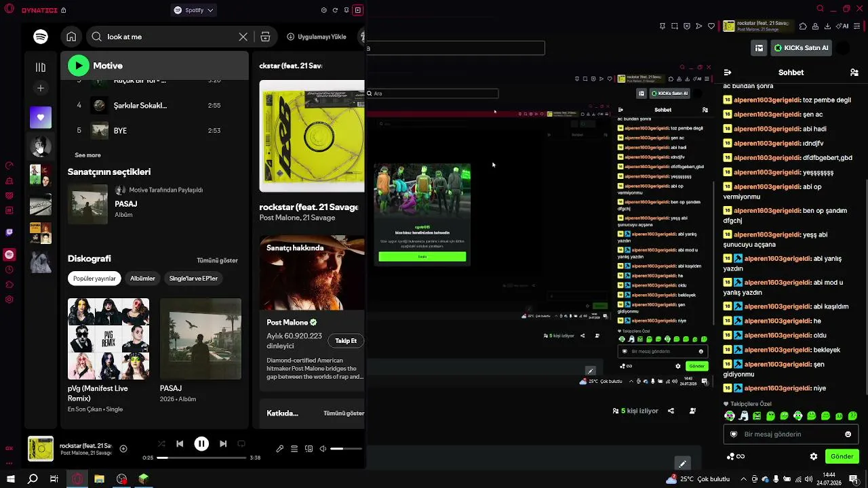868x488 pixels.
Task: Collapse the Sohbet chat panel arrow
Action: point(727,73)
